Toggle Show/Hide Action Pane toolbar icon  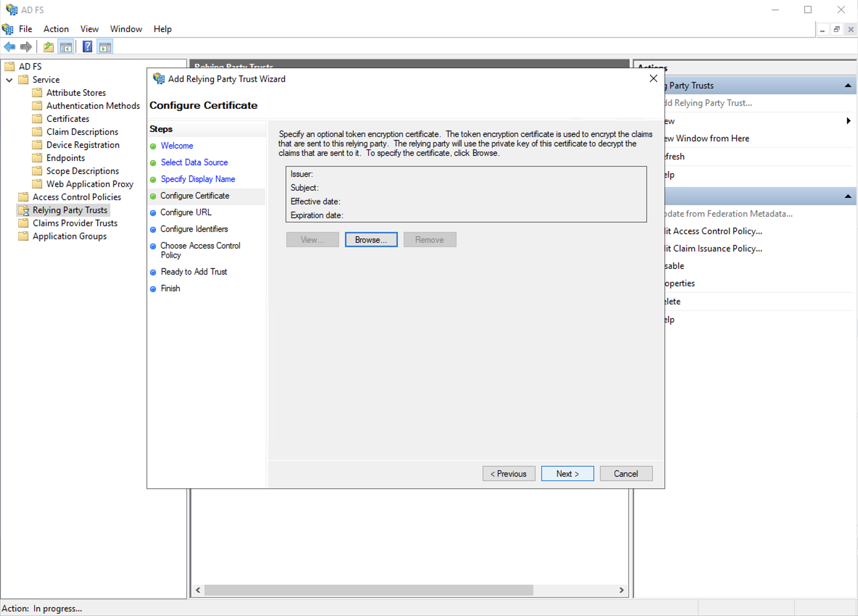105,47
